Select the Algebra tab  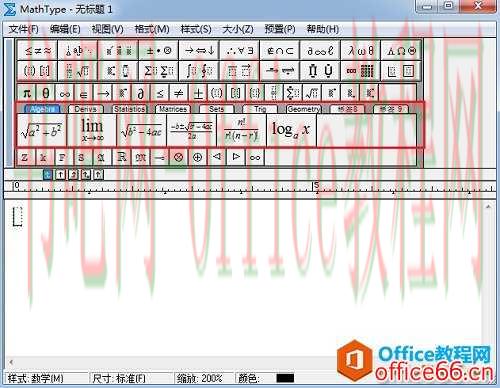(42, 109)
